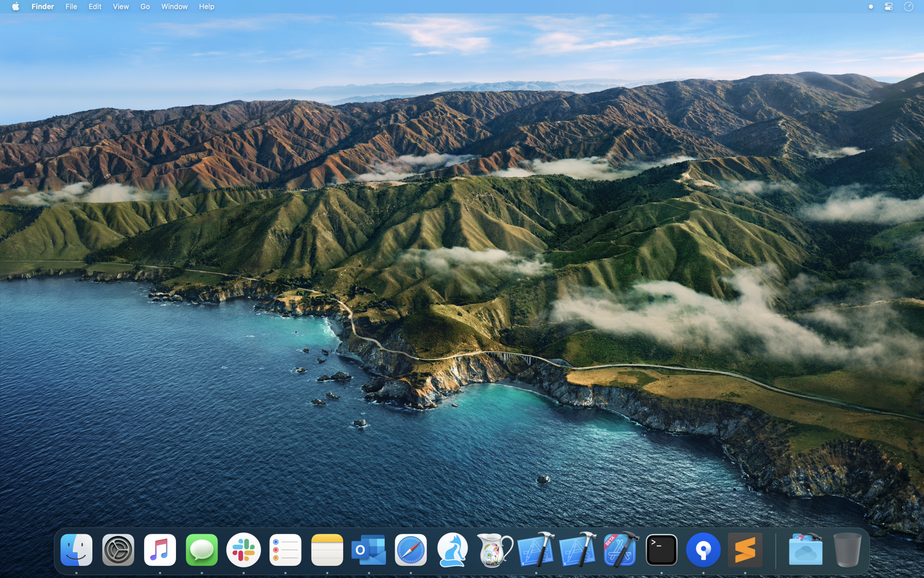Toggle Control Center in menu bar

coord(888,6)
